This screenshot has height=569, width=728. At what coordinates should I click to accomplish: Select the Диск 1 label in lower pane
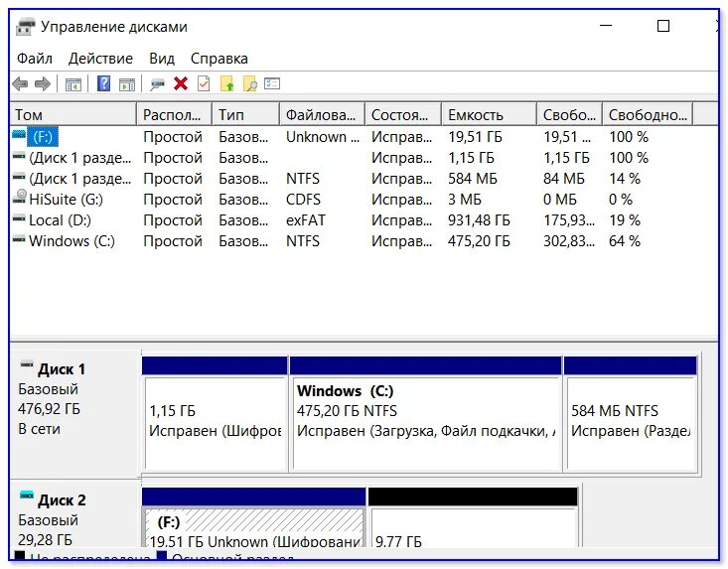(62, 369)
